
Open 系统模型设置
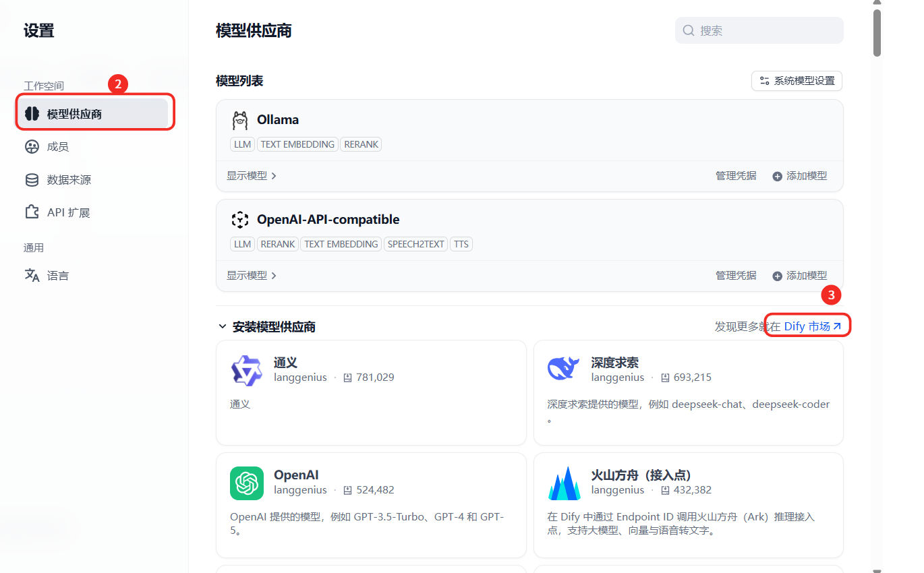[797, 81]
